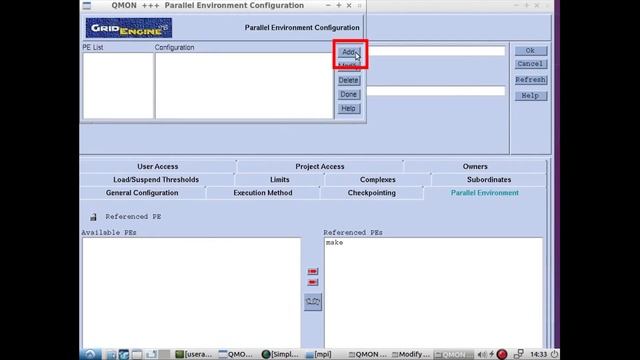Click the Grid Engine logo
Image resolution: width=640 pixels, height=360 pixels.
click(129, 28)
